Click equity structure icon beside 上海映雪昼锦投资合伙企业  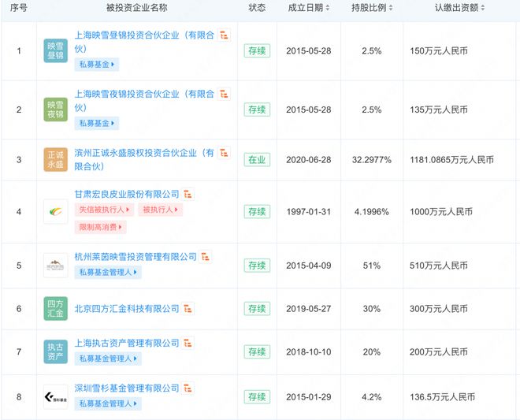224,35
